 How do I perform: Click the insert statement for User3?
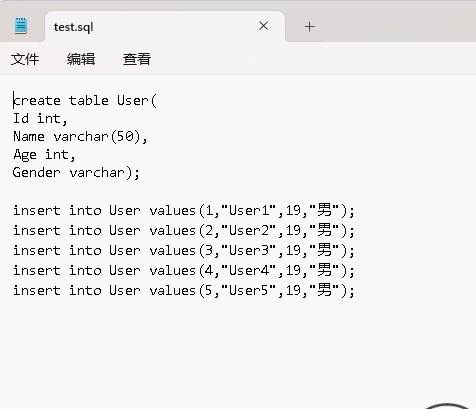coord(184,250)
